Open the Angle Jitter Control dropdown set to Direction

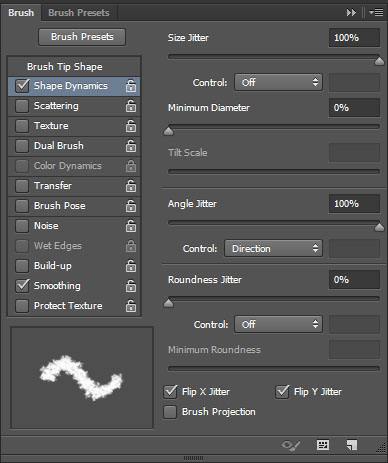[273, 248]
